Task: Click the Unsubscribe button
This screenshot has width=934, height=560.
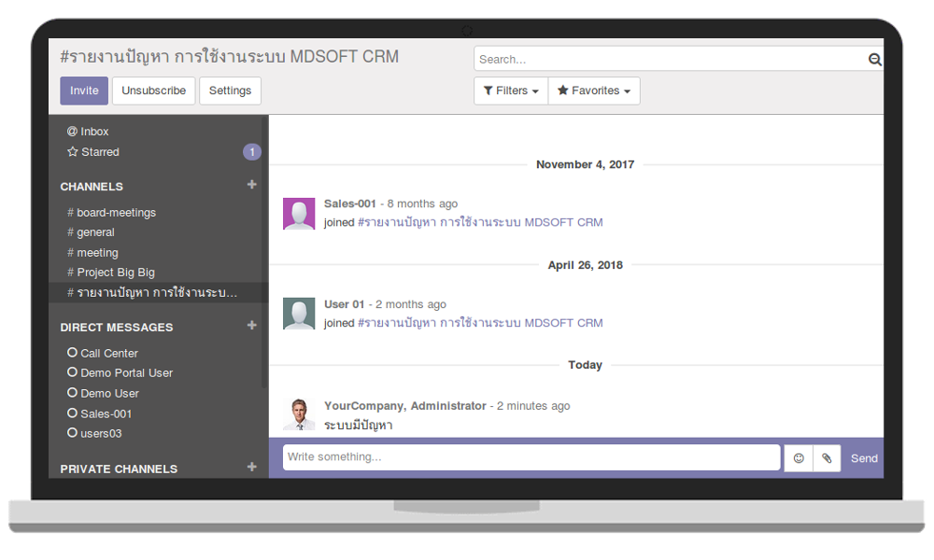Action: 154,91
